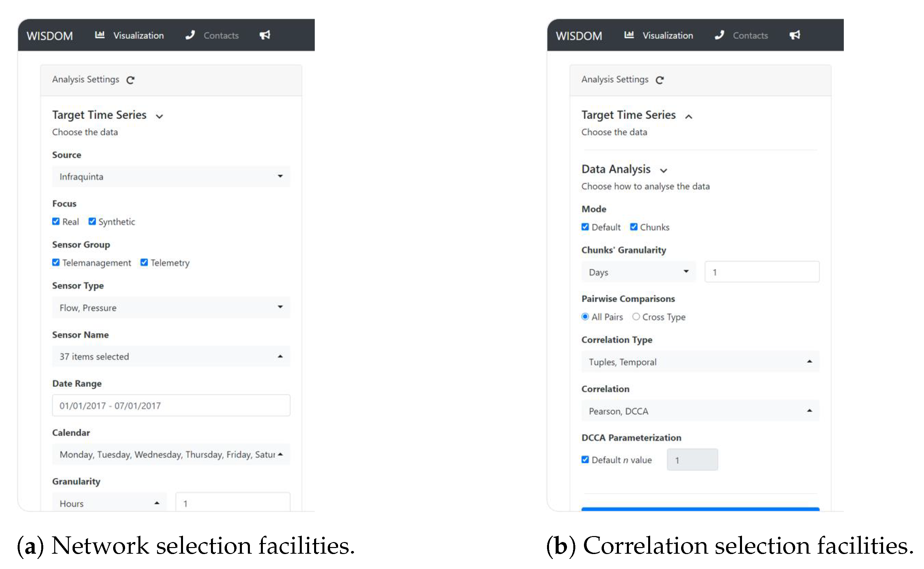Open Sensor Name dropdown with 37 items
Viewport: 924px width, 569px height.
[171, 356]
